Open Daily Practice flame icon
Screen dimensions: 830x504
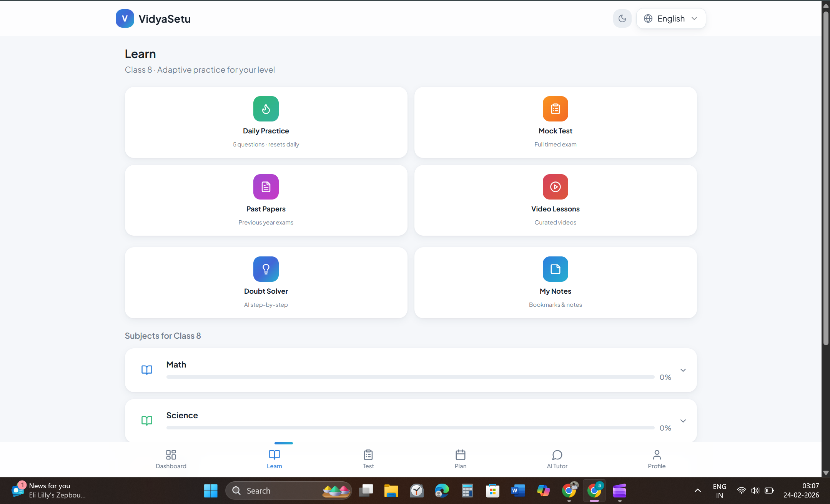pyautogui.click(x=266, y=109)
